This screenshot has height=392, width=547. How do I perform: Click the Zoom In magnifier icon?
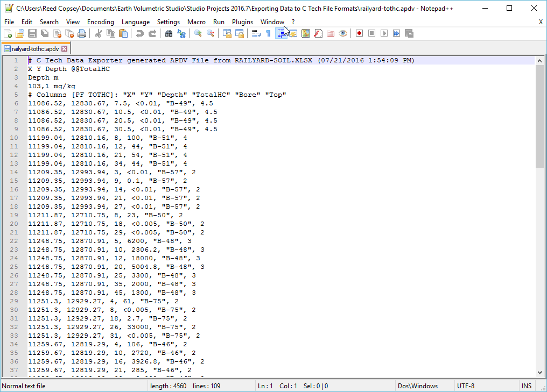point(198,33)
